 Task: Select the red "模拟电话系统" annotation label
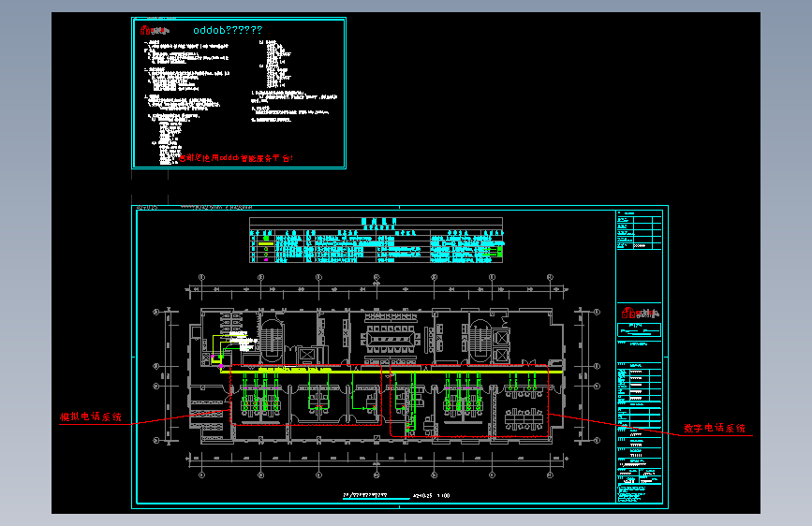[x=91, y=416]
